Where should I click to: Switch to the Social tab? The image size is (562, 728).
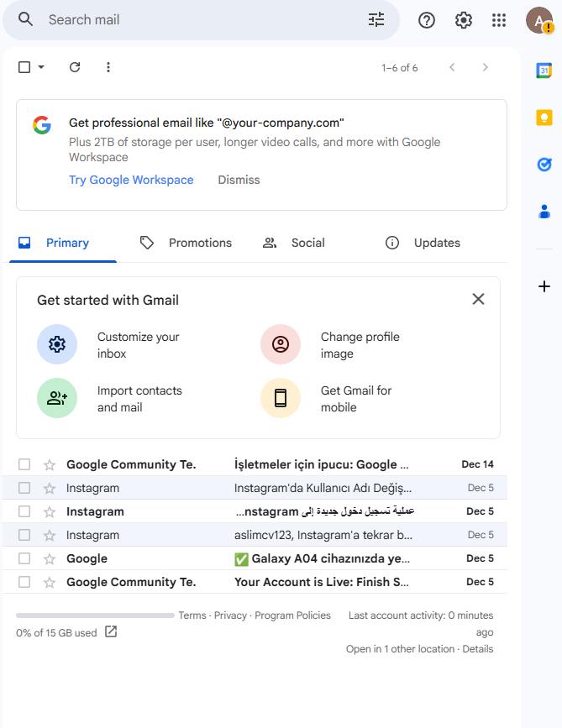tap(308, 243)
